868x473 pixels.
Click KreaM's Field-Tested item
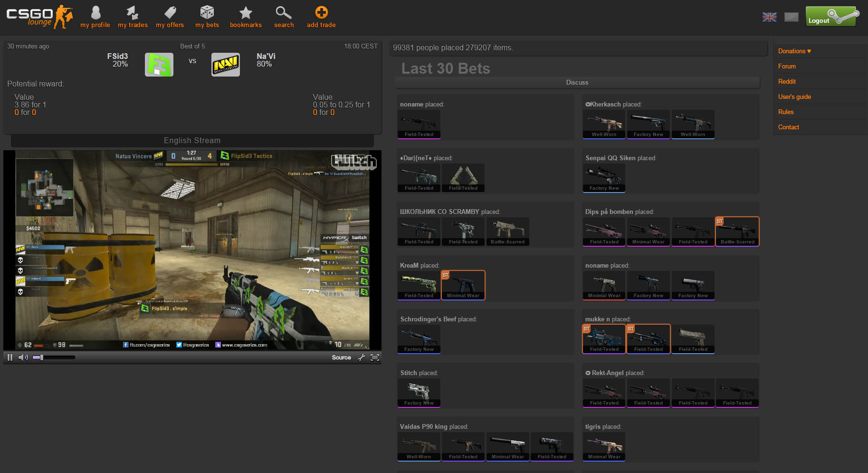pyautogui.click(x=419, y=285)
